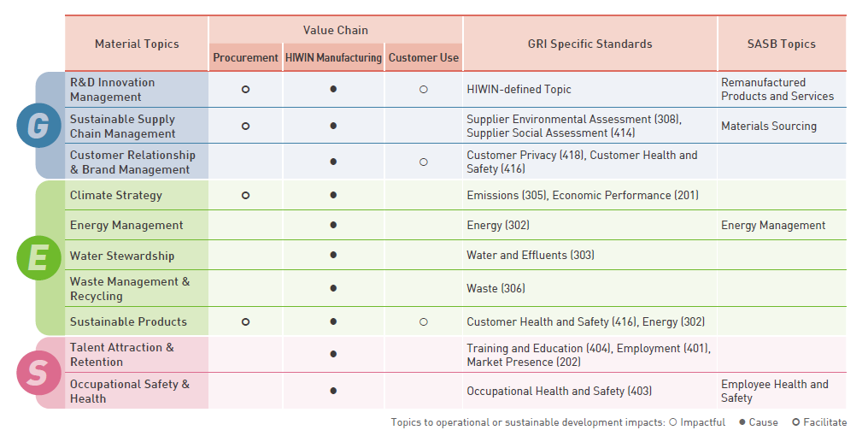Click the Impactful legend circle symbol
Screen dimensions: 868x442
[x=673, y=422]
